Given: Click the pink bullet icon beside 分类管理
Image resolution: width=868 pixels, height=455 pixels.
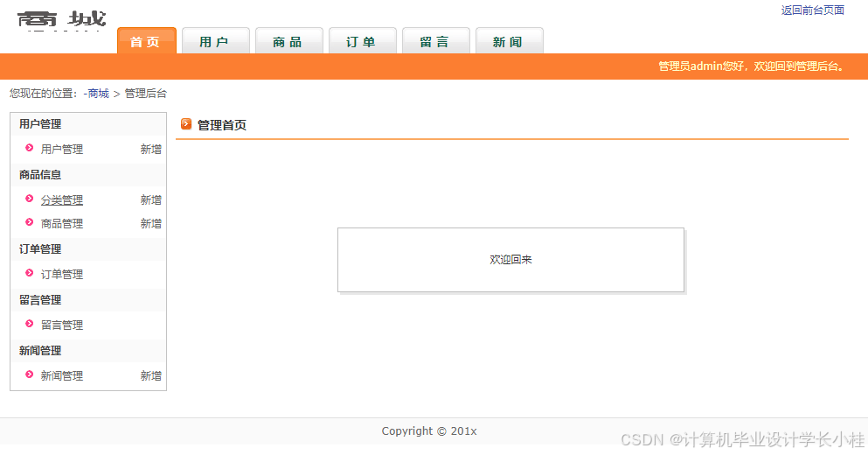Looking at the screenshot, I should [30, 199].
